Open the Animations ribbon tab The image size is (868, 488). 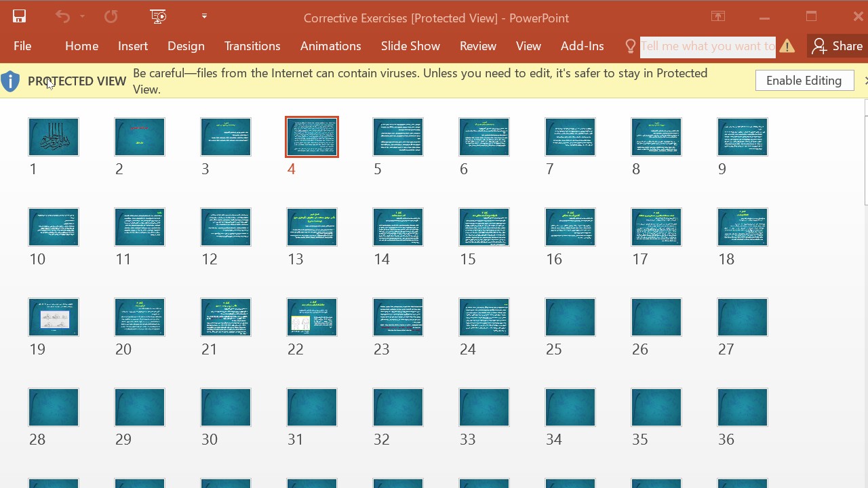(x=331, y=46)
